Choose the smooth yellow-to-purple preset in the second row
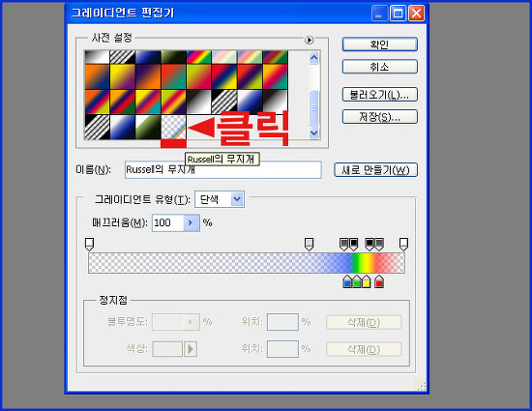 123,76
